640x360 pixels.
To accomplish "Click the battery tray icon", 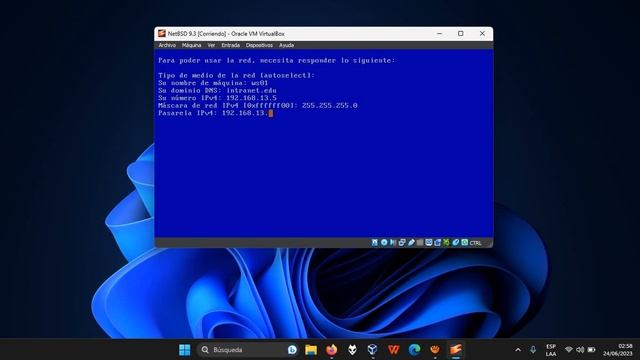I will tap(591, 350).
